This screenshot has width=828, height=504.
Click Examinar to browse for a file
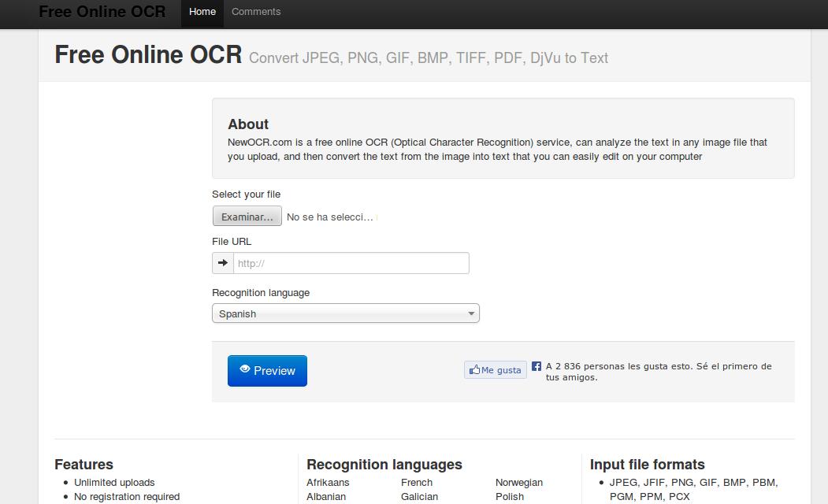pos(247,217)
